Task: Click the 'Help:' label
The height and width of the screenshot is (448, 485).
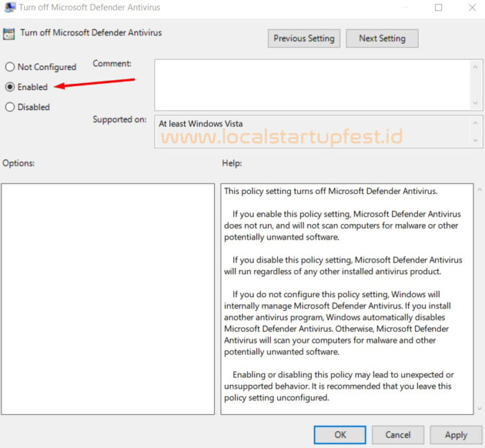Action: click(232, 163)
